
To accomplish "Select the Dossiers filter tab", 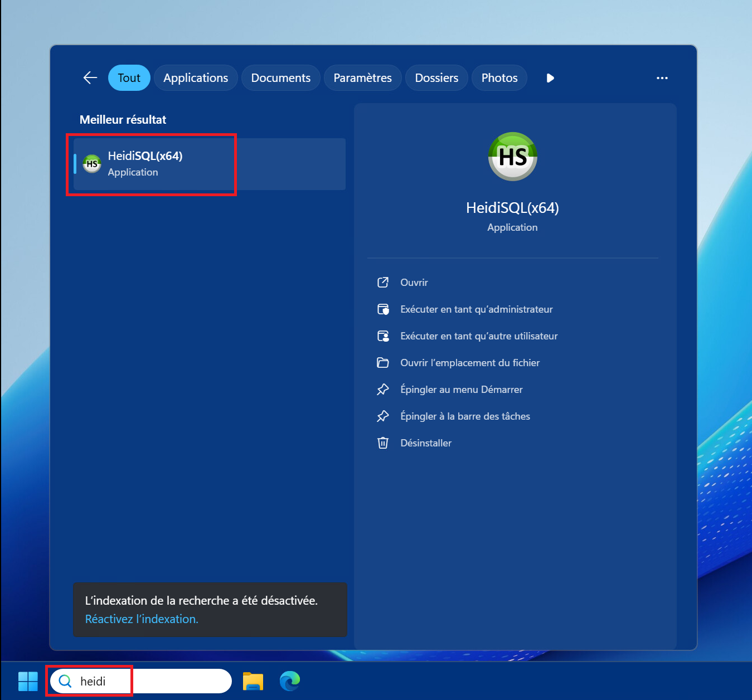I will pyautogui.click(x=436, y=78).
